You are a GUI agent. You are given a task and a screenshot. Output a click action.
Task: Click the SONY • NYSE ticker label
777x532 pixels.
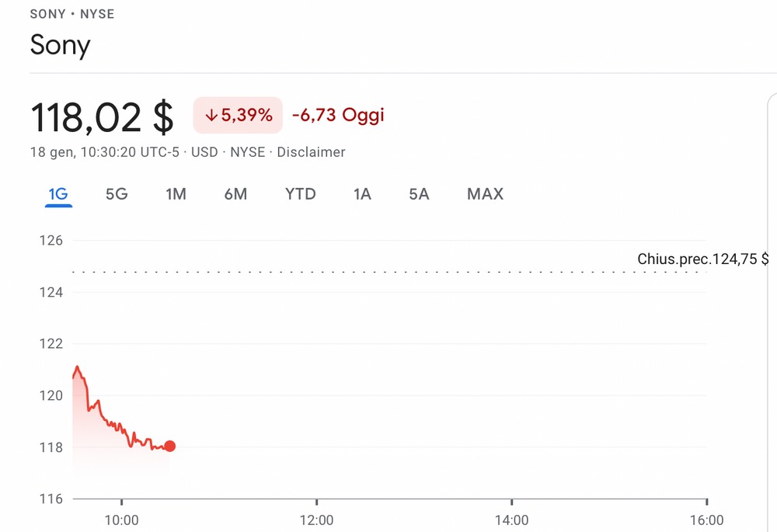tap(71, 14)
